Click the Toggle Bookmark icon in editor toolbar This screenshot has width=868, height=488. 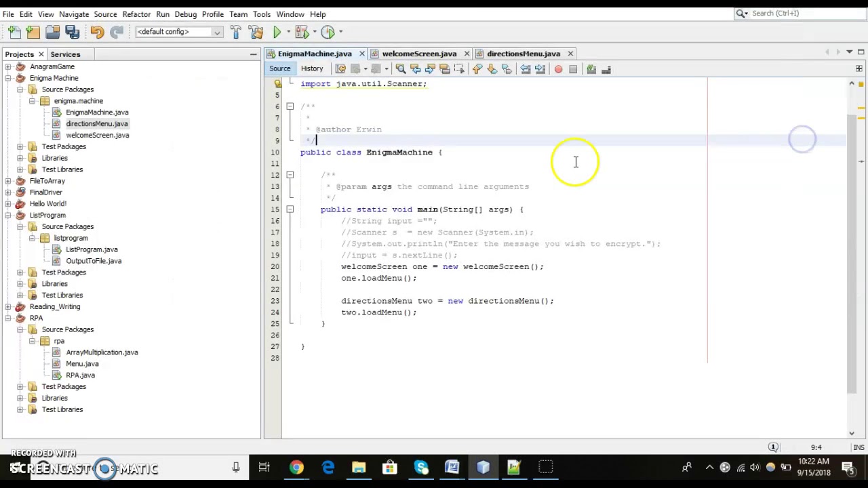coord(507,69)
